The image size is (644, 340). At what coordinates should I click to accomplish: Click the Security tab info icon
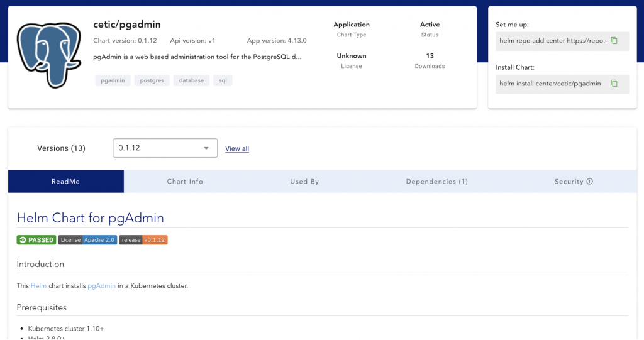[590, 182]
